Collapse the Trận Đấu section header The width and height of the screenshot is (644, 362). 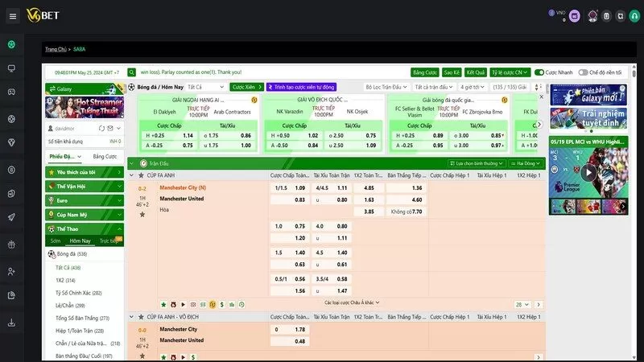coord(132,163)
